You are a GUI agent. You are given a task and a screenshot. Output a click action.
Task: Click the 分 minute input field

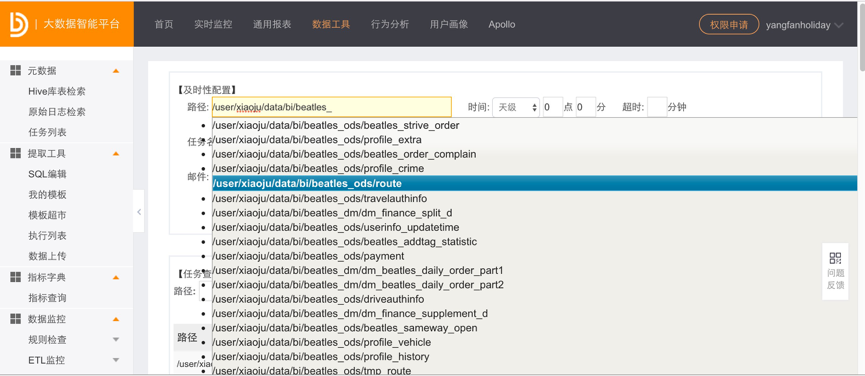(x=586, y=107)
